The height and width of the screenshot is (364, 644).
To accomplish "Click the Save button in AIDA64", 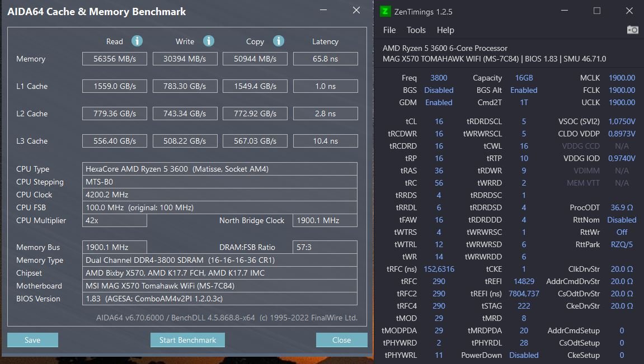I will click(x=32, y=340).
